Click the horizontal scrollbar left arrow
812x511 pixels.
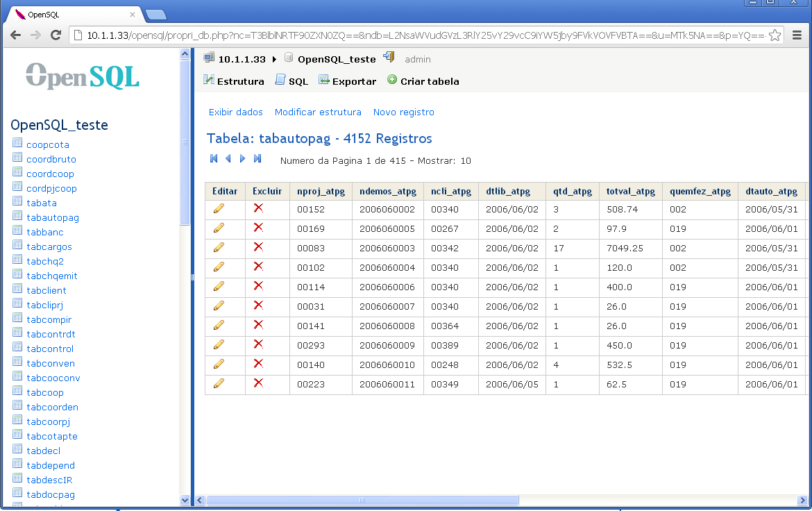click(201, 500)
